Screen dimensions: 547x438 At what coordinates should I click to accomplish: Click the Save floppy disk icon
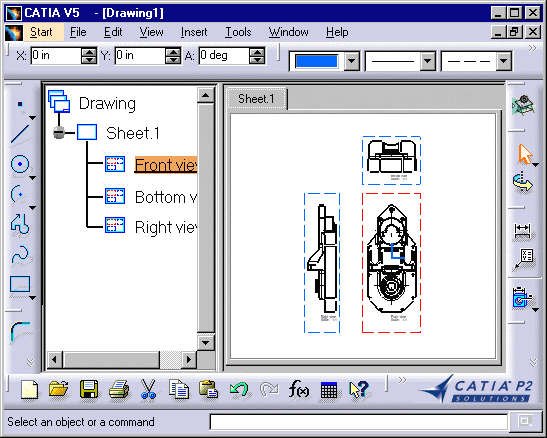(x=89, y=389)
